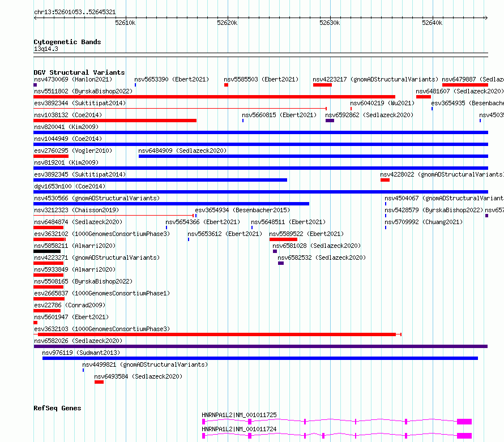This screenshot has height=442, width=504.
Task: Select the 13q14.3 cytogenetic band label
Action: (46, 49)
